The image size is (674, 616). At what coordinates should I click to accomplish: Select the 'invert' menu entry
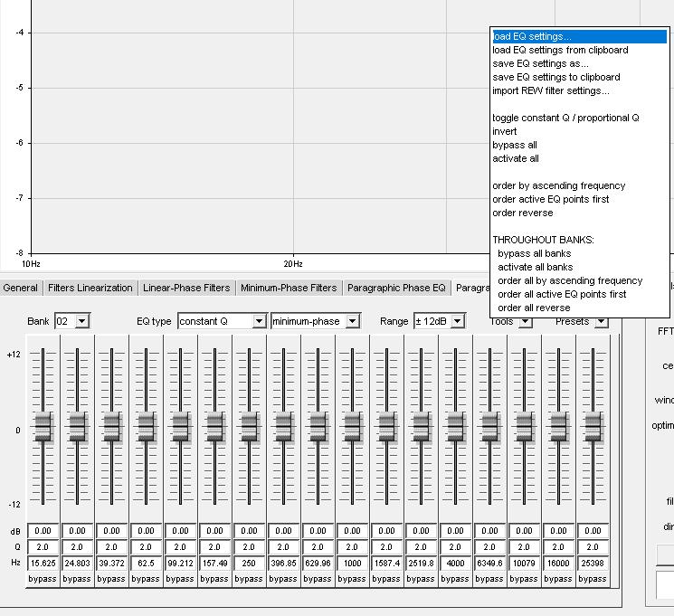click(x=505, y=131)
